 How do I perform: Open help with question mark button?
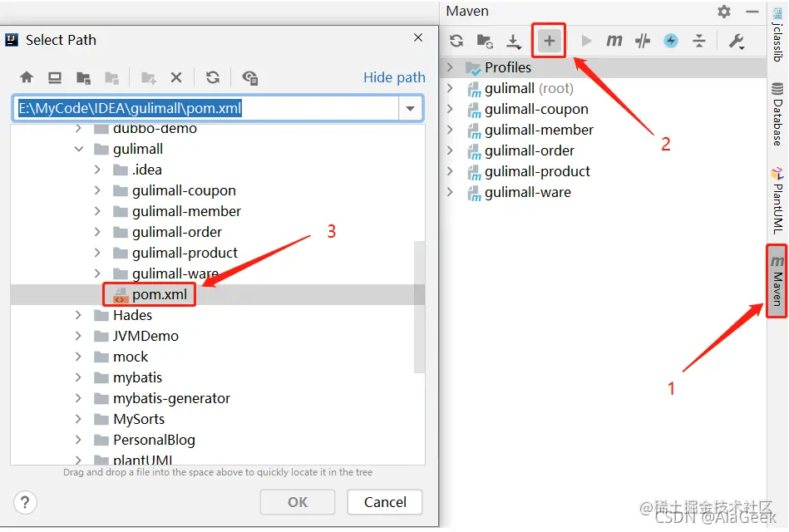pos(25,502)
